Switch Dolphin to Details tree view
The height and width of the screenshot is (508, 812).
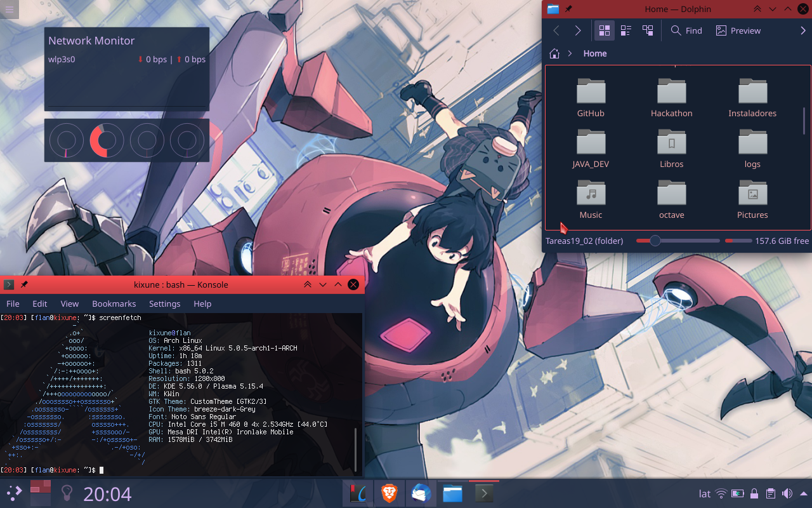pyautogui.click(x=648, y=30)
